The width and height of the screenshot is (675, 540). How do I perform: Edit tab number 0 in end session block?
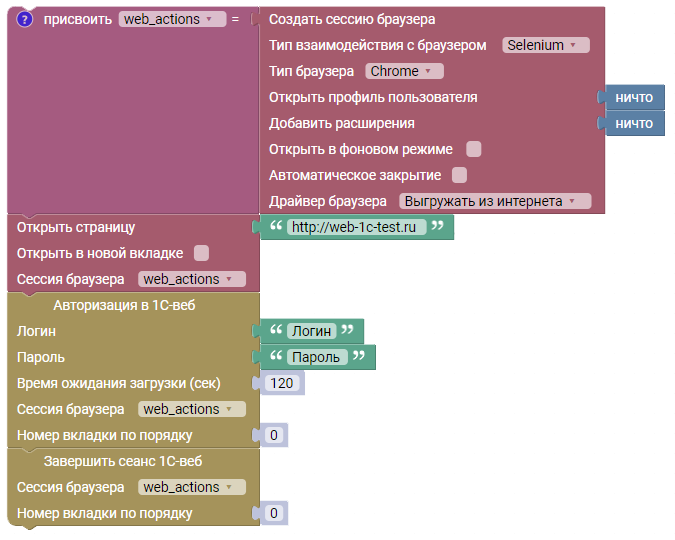[x=275, y=513]
